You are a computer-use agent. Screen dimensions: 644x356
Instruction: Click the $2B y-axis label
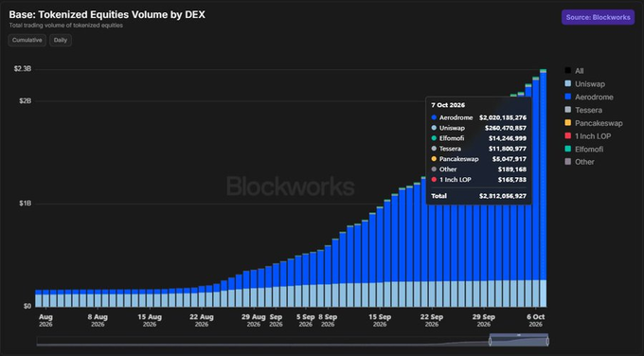pos(25,101)
